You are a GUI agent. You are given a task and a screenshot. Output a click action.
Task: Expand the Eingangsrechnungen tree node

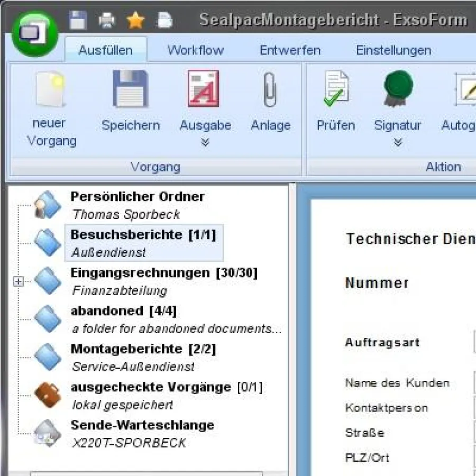17,282
